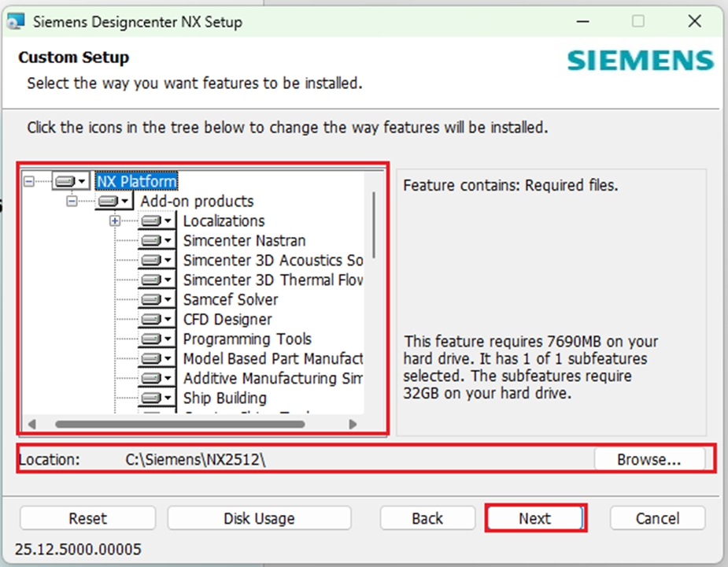This screenshot has height=567, width=728.
Task: Expand the Localizations subtree
Action: click(x=116, y=221)
